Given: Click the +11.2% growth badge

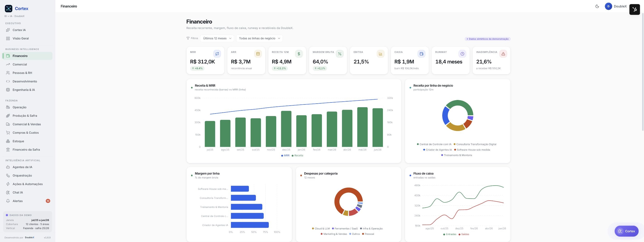Looking at the screenshot, I should click(279, 69).
